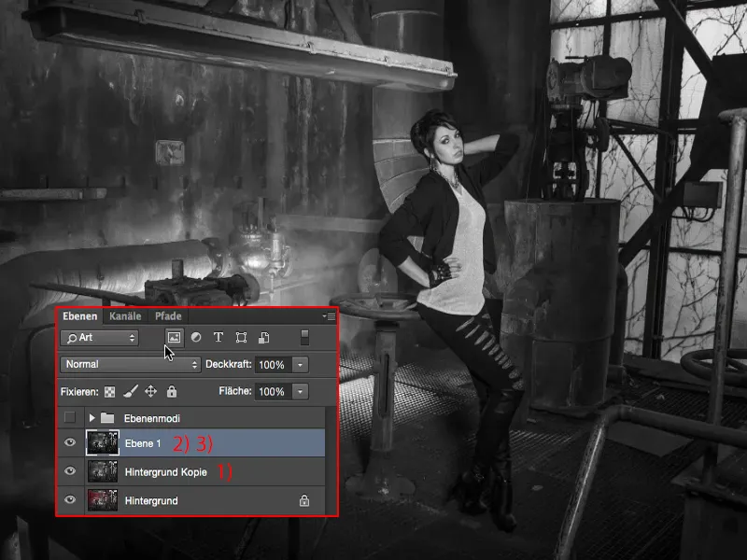This screenshot has width=747, height=560.
Task: Toggle the layer filtering switch
Action: tap(304, 338)
